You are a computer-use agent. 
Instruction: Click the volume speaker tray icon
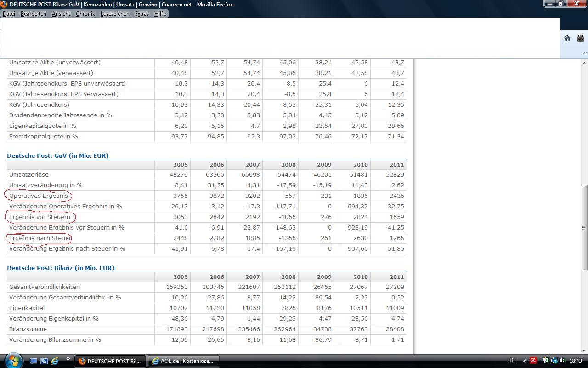click(563, 361)
